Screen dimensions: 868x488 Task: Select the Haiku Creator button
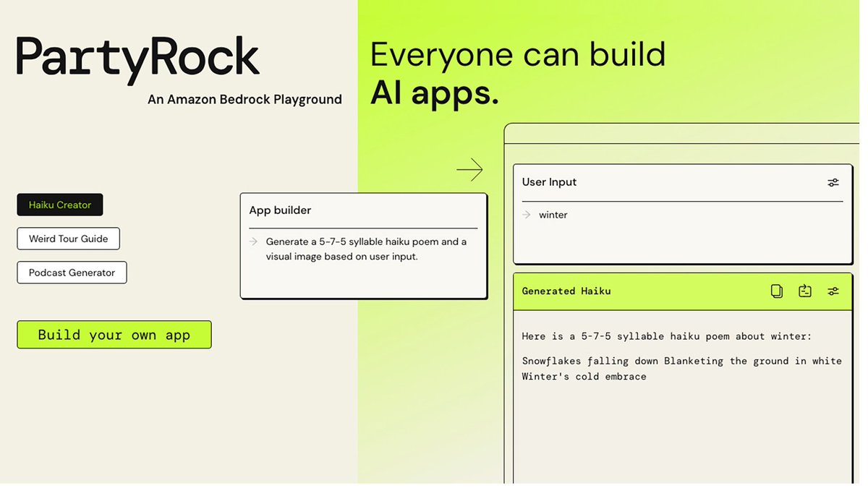coord(60,205)
